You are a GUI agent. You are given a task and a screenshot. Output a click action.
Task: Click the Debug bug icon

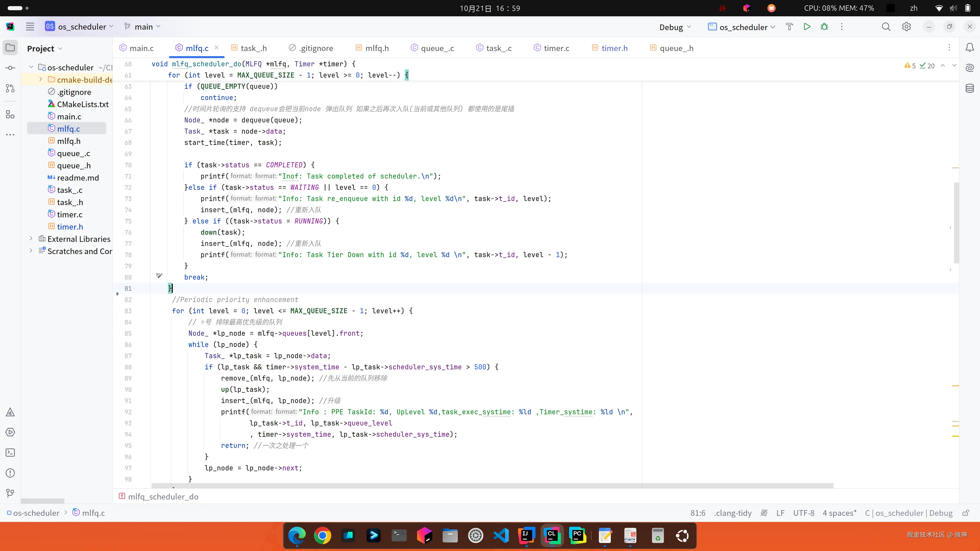[x=824, y=27]
